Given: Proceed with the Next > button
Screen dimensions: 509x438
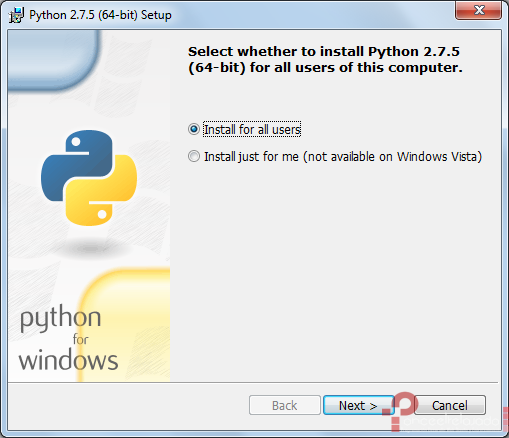Looking at the screenshot, I should pyautogui.click(x=358, y=405).
